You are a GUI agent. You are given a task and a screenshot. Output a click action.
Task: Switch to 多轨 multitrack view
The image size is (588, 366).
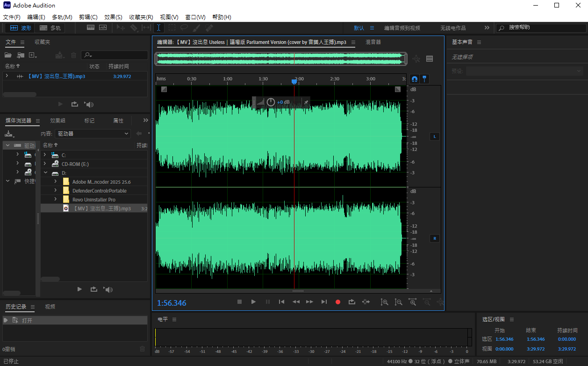(50, 28)
